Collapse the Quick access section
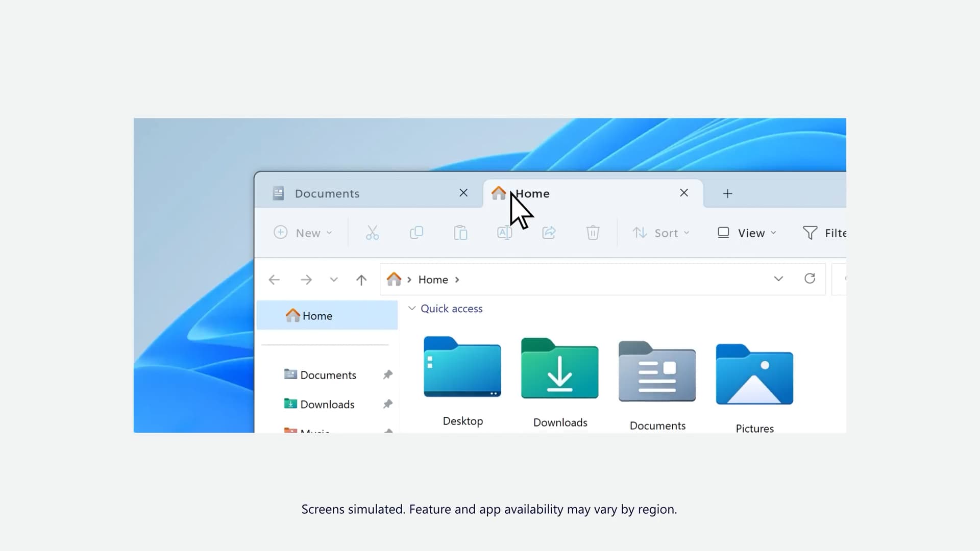The image size is (980, 551). tap(412, 308)
